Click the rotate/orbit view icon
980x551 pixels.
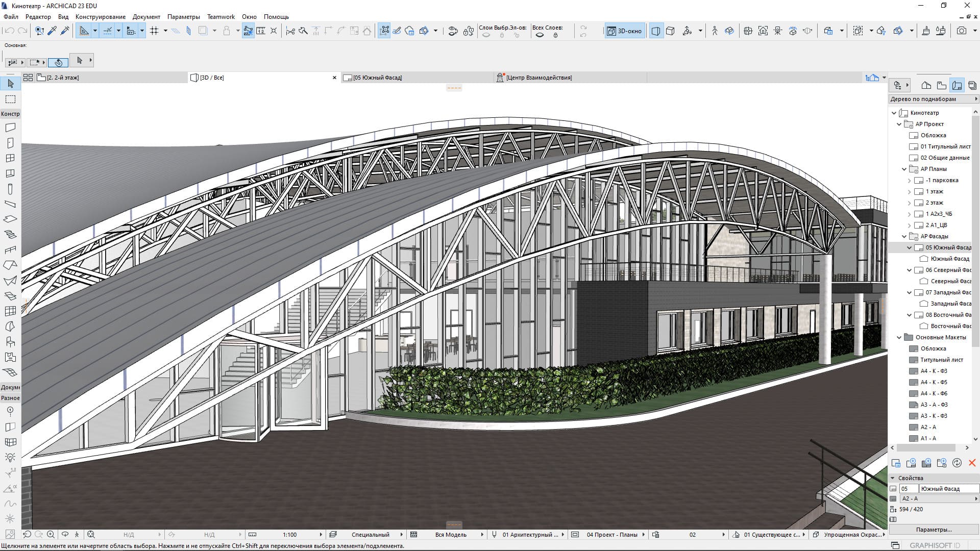[66, 534]
